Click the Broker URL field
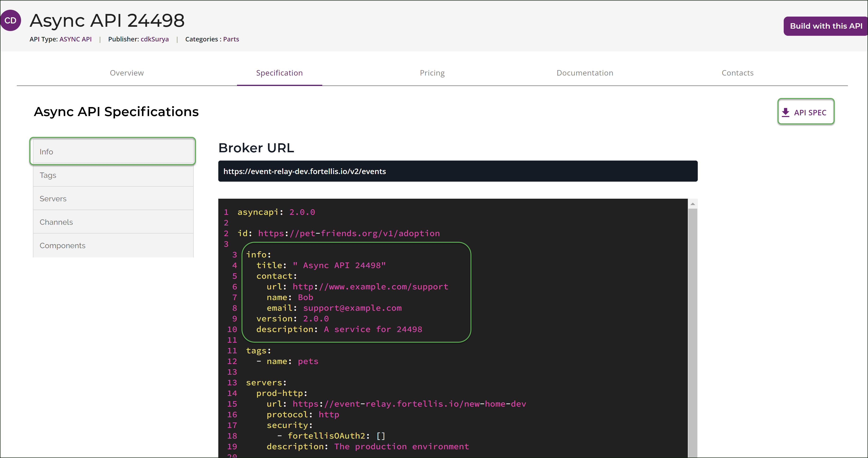The image size is (868, 458). point(458,171)
